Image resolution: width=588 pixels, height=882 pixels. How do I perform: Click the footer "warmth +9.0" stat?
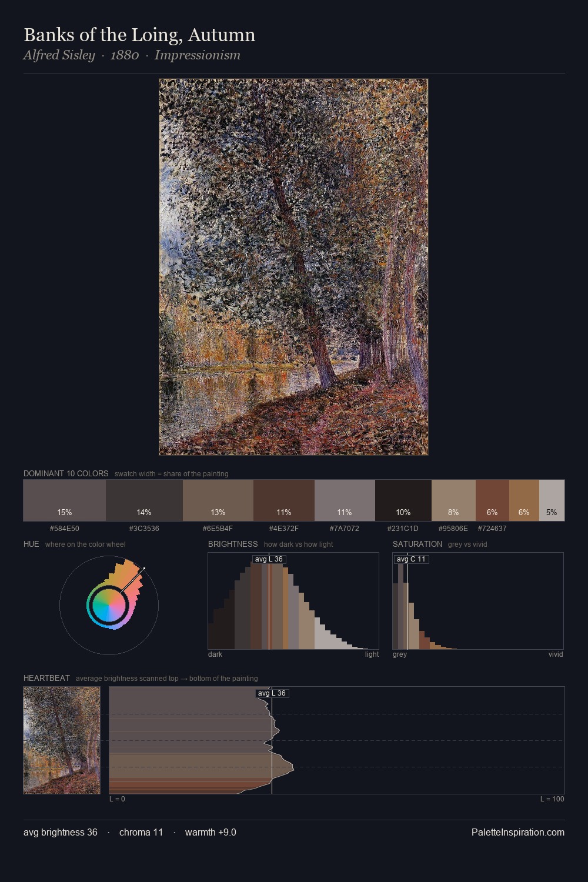(x=211, y=832)
